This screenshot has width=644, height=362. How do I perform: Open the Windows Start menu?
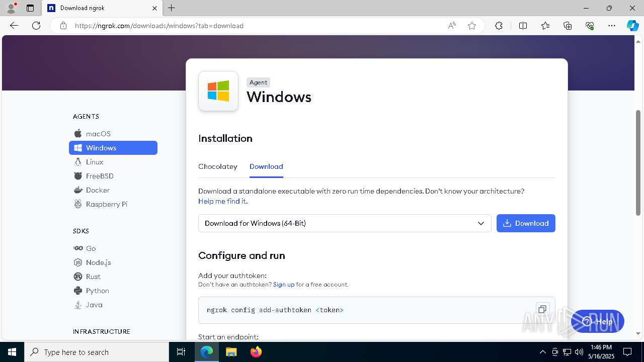(x=12, y=352)
